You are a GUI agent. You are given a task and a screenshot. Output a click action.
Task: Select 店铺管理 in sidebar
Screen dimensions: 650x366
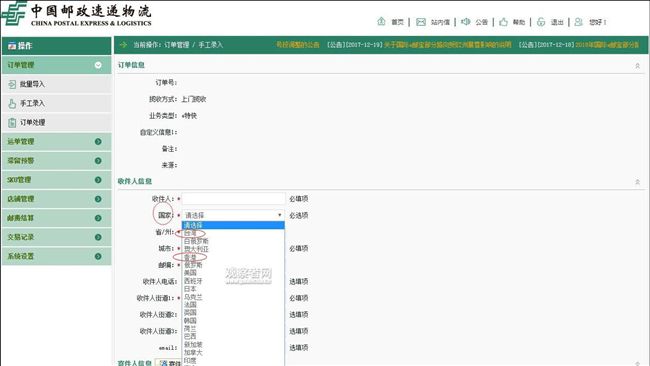57,199
